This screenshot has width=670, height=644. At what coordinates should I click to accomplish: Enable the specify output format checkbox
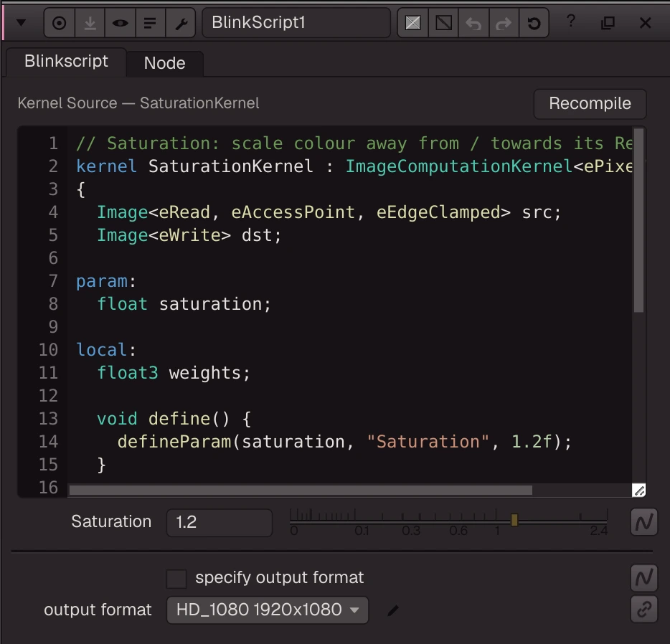pos(176,579)
